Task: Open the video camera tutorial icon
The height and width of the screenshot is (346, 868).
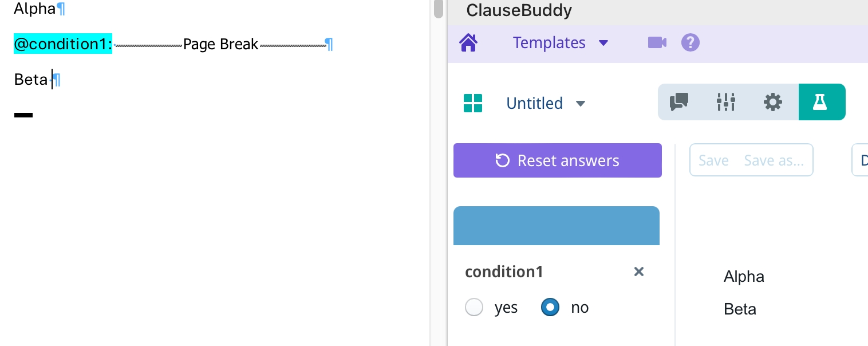Action: [657, 42]
